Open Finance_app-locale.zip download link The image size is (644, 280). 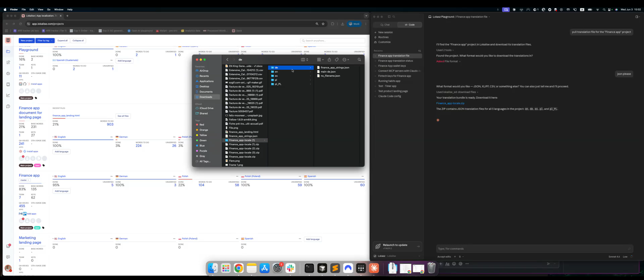coord(450,103)
